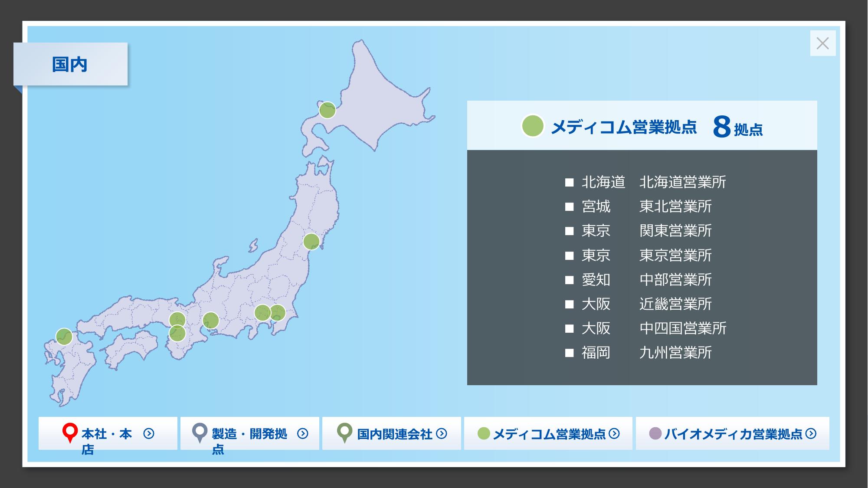Click the gray-blue pin icon for 製造・開発拠点
Viewport: 868px width, 488px height.
pyautogui.click(x=200, y=432)
